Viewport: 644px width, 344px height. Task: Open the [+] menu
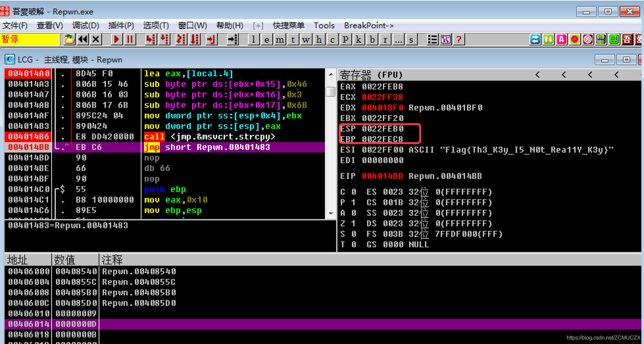(x=258, y=25)
